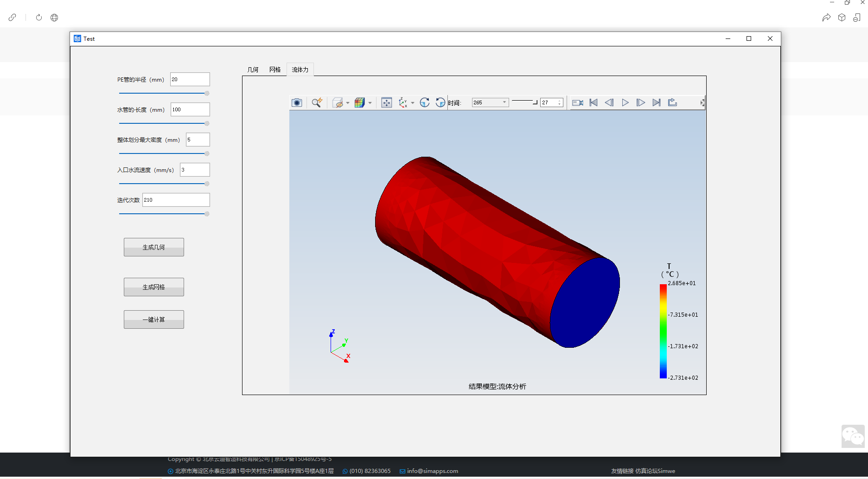Click the hide-object visibility cube icon
868x479 pixels.
(338, 102)
